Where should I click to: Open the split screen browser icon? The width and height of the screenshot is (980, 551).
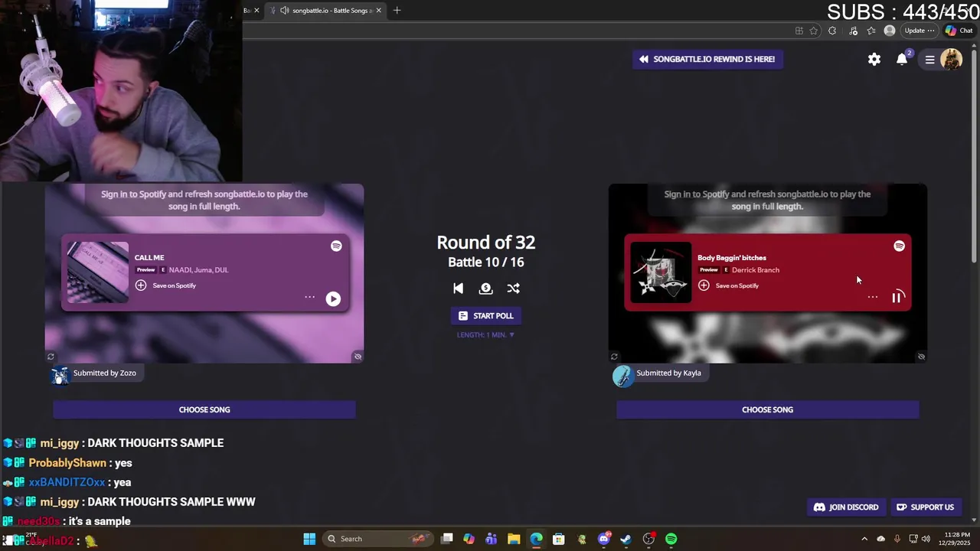pyautogui.click(x=799, y=31)
